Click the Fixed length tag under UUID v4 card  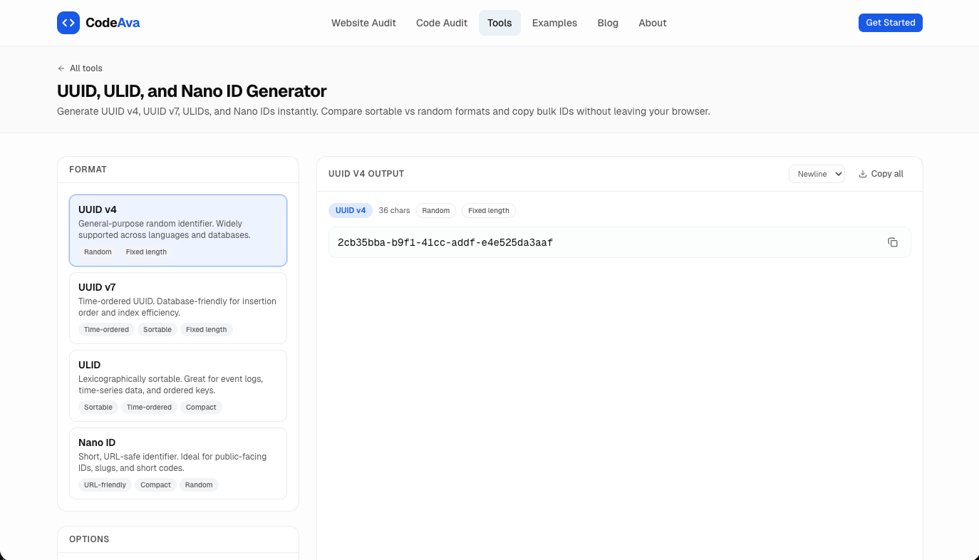click(146, 252)
